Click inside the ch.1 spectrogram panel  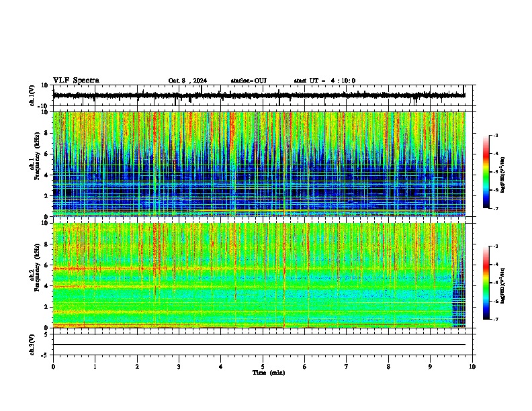259,164
